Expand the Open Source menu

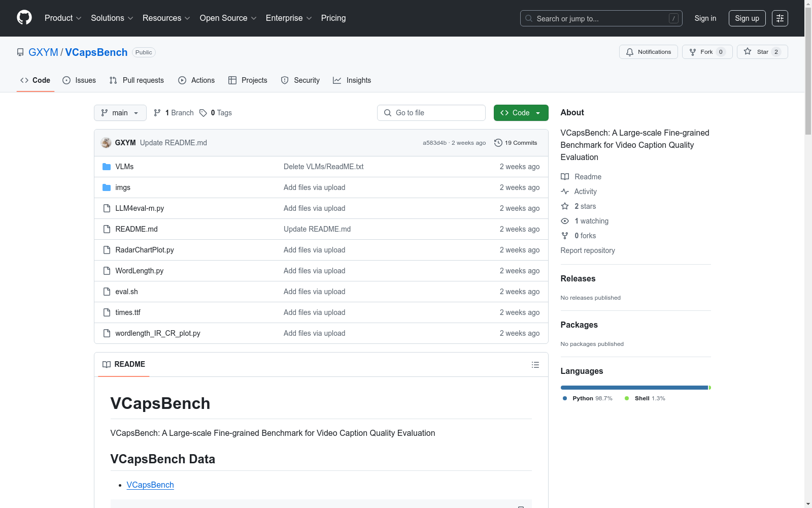pos(228,18)
